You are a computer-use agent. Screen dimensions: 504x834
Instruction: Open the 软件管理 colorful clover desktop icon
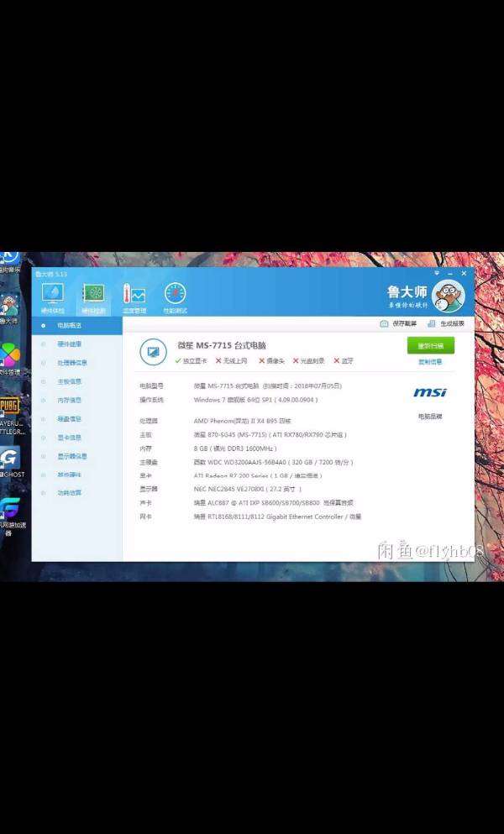coord(9,359)
